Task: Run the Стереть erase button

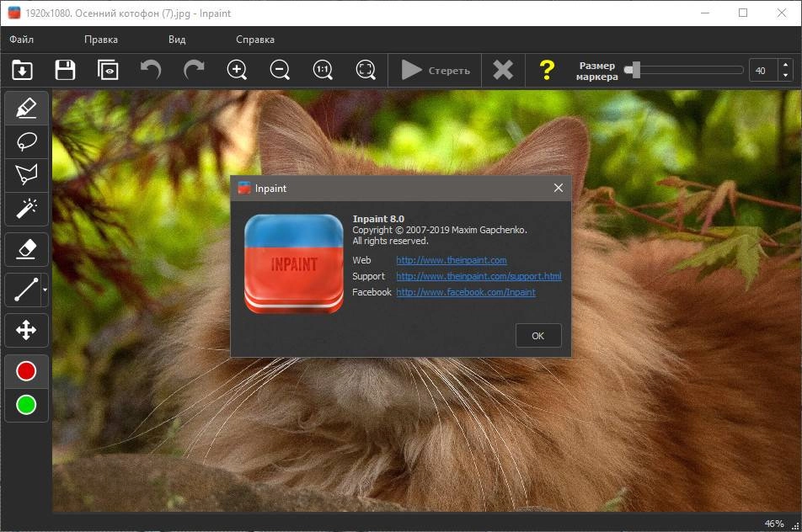Action: coord(436,70)
